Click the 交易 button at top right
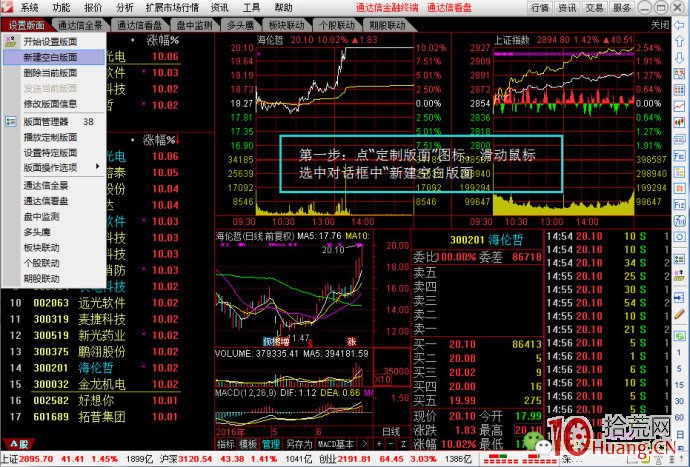Viewport: 690px width, 467px height. click(x=594, y=7)
